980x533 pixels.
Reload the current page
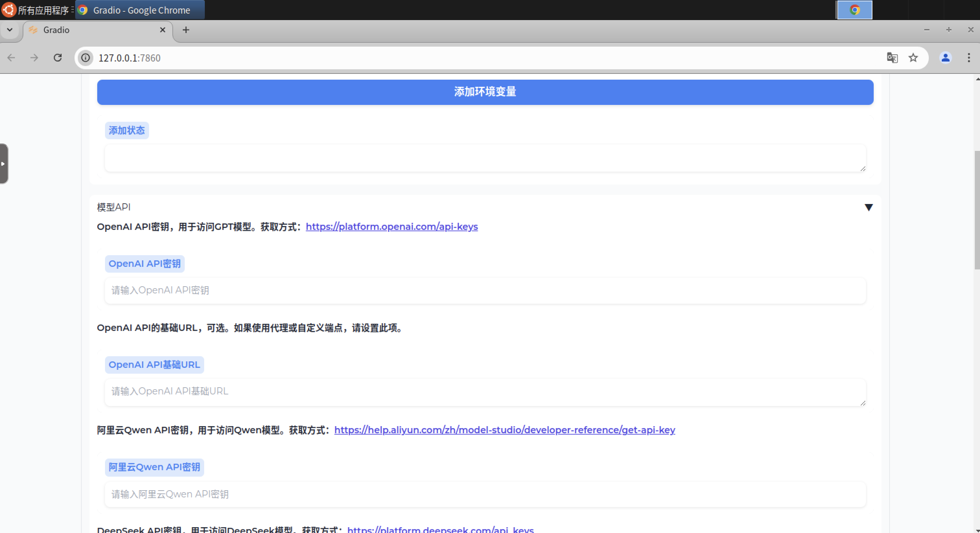point(58,58)
